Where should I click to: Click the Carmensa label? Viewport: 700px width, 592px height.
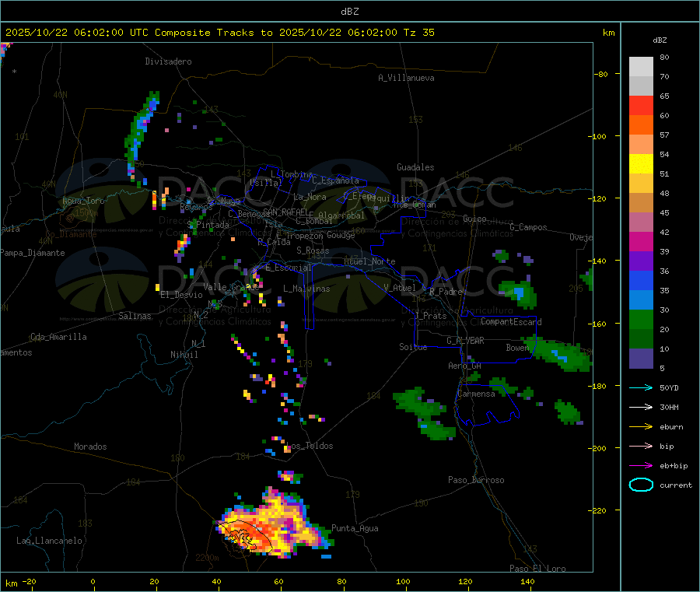tap(476, 394)
